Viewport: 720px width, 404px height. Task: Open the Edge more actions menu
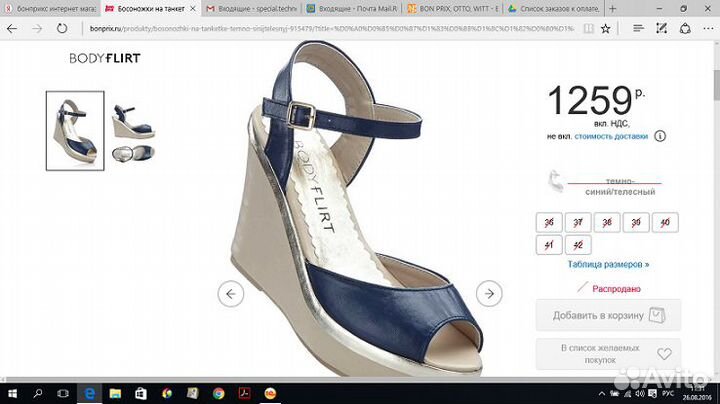[708, 28]
